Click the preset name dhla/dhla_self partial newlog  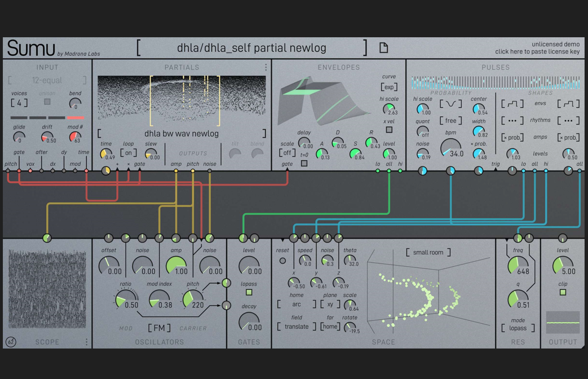(x=251, y=48)
